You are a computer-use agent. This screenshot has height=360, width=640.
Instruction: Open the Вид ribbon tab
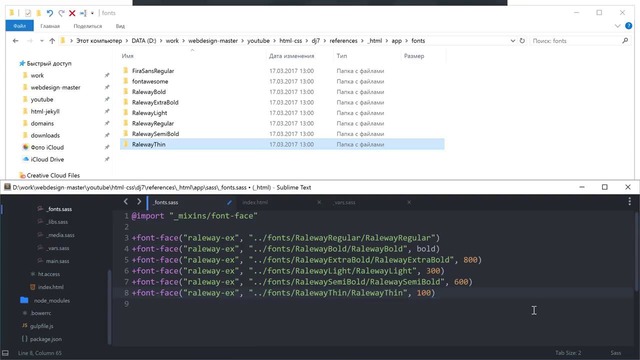click(120, 26)
